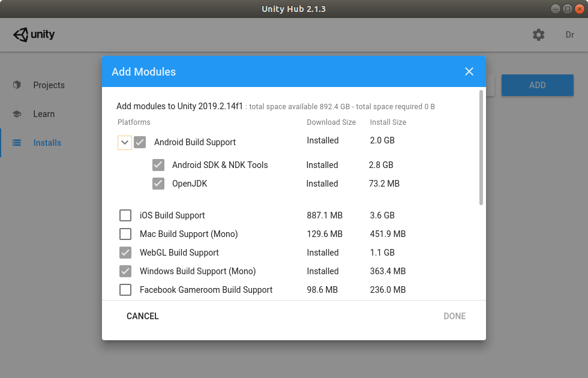Click the CANCEL button

tap(142, 316)
